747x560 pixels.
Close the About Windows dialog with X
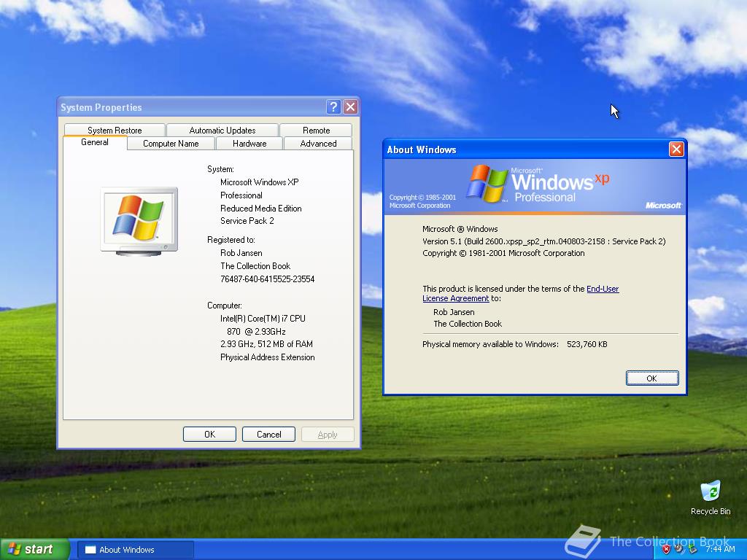(676, 149)
